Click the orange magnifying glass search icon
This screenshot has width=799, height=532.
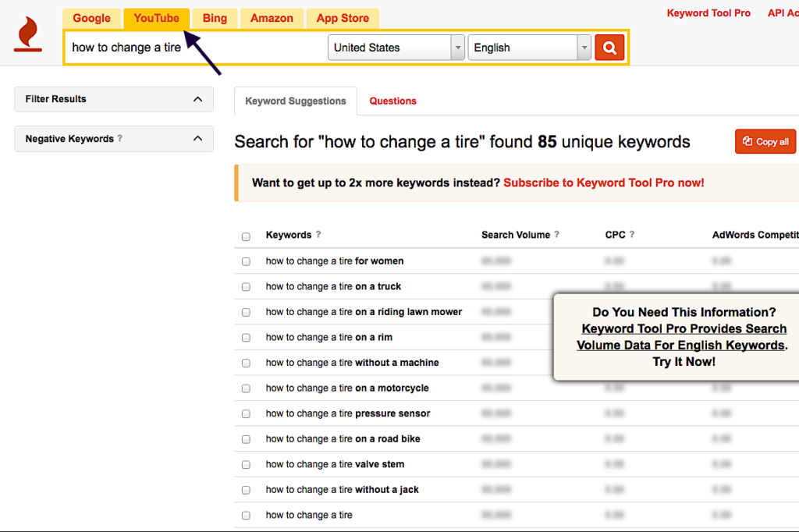609,47
